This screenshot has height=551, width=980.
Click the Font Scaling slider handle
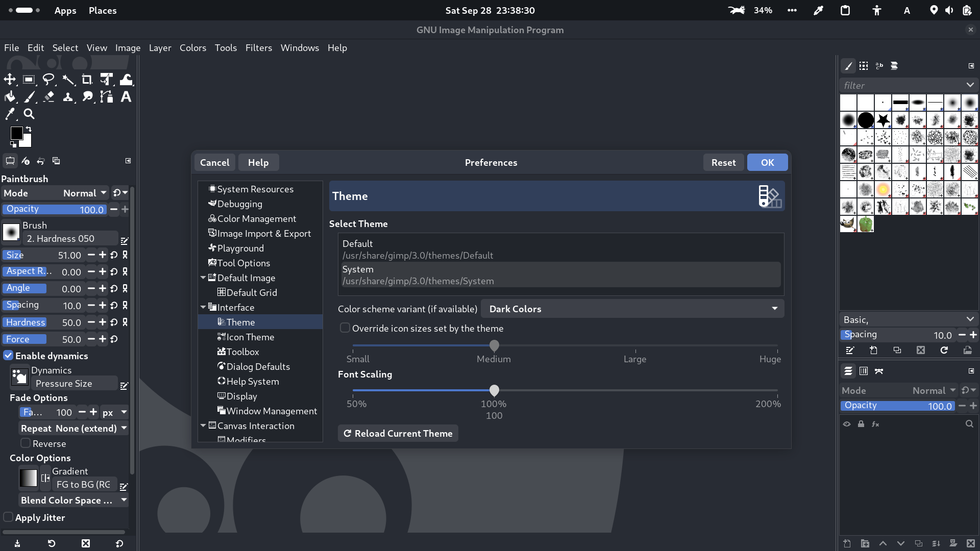[x=494, y=390]
